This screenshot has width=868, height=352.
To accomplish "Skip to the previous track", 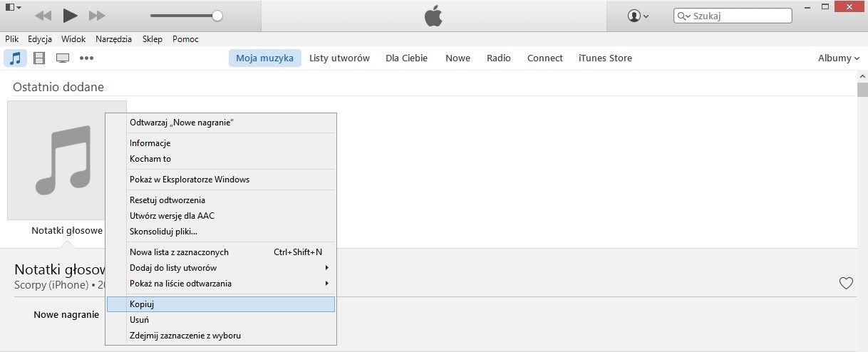I will [43, 16].
